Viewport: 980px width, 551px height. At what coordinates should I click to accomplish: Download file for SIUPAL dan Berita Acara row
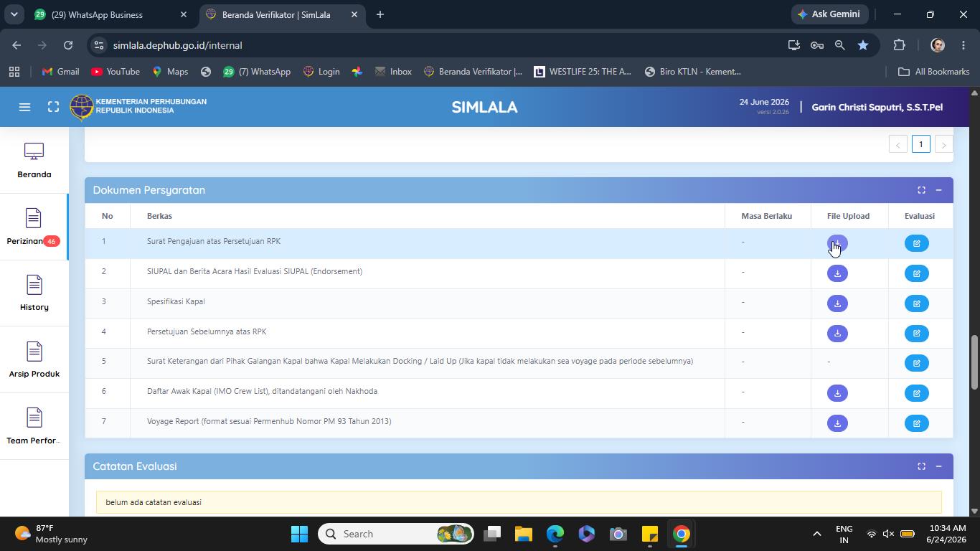click(837, 273)
